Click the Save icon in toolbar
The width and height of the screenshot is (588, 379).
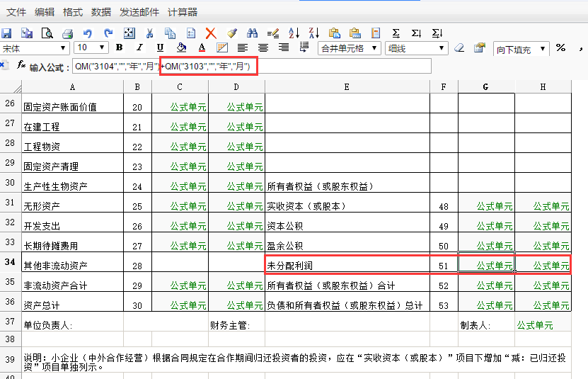[x=6, y=33]
